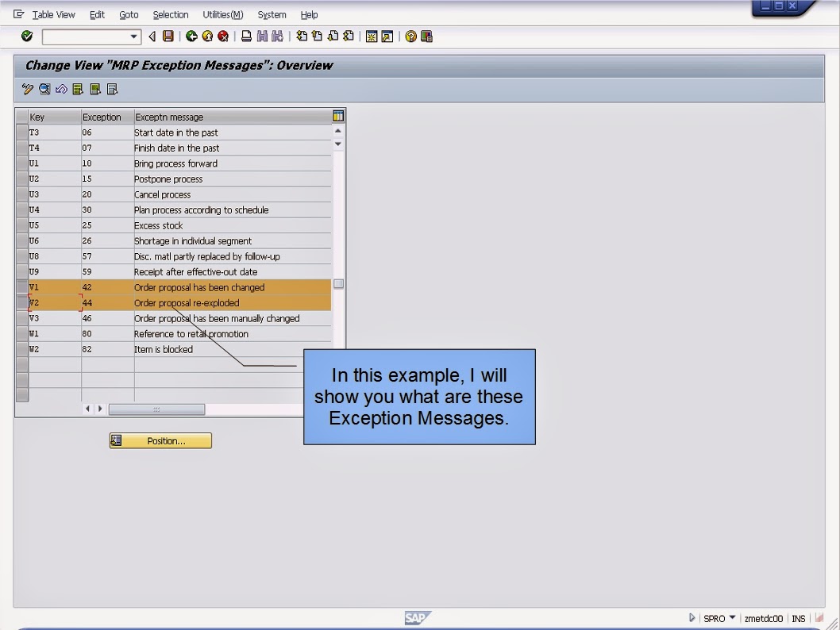
Task: Click the Details magnifier icon
Action: pyautogui.click(x=44, y=90)
